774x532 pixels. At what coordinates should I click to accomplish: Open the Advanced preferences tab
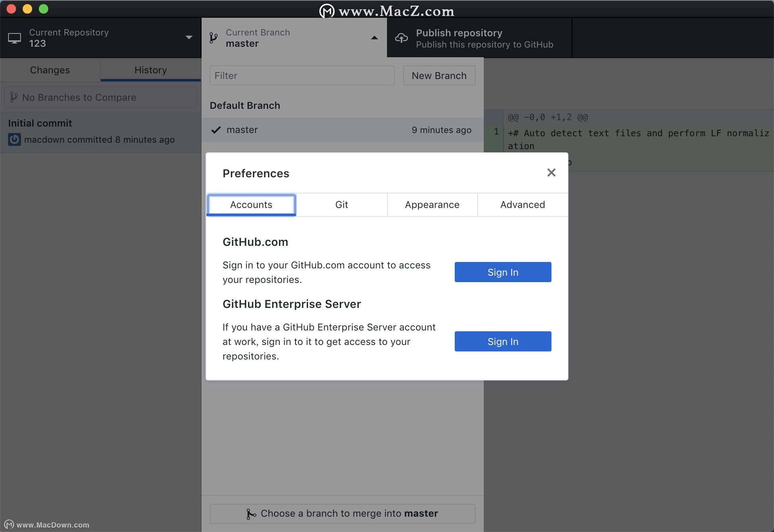coord(522,205)
